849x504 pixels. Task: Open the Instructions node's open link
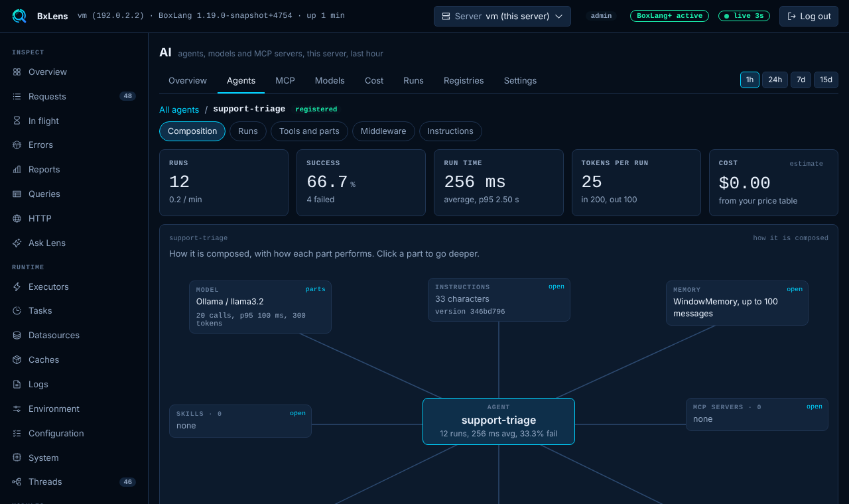tap(556, 286)
